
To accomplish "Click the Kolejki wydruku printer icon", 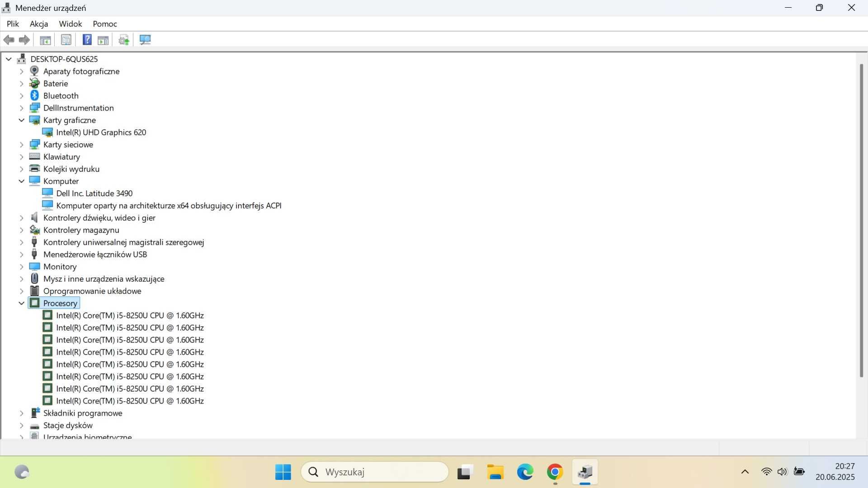I will pyautogui.click(x=34, y=169).
